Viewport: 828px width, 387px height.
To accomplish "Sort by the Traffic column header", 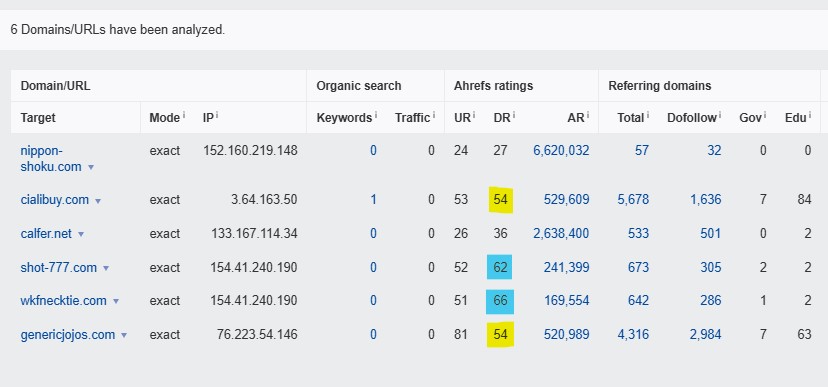I will (412, 118).
